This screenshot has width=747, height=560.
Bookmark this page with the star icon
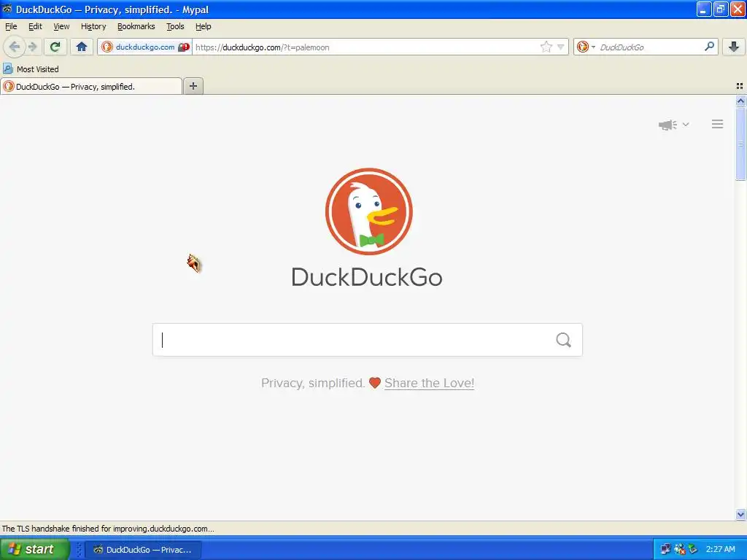546,47
